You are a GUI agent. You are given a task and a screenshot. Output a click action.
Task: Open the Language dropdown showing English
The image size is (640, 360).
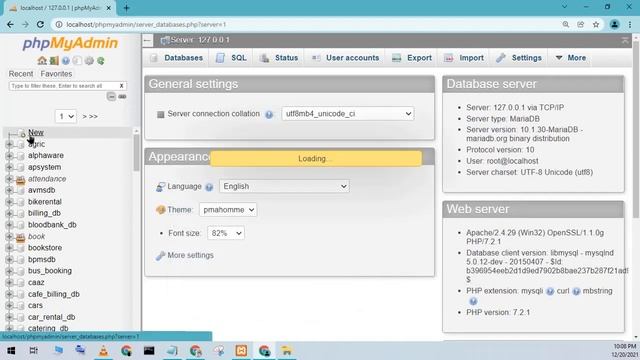click(284, 186)
